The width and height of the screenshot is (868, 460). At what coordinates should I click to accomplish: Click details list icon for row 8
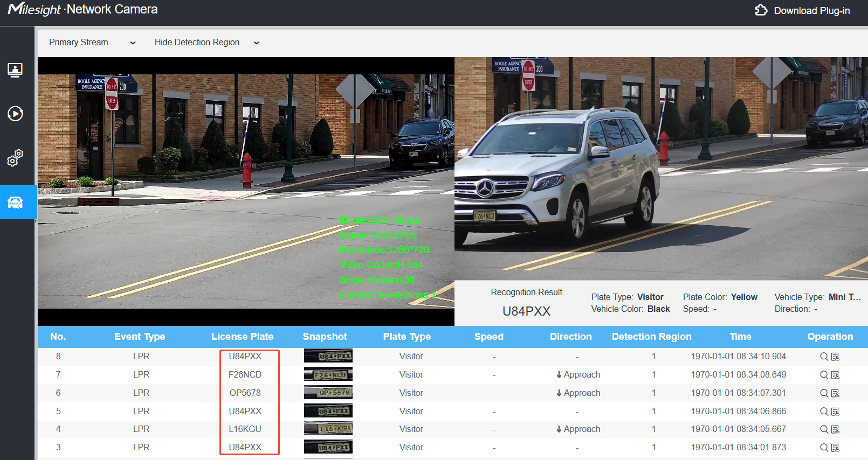[x=835, y=357]
